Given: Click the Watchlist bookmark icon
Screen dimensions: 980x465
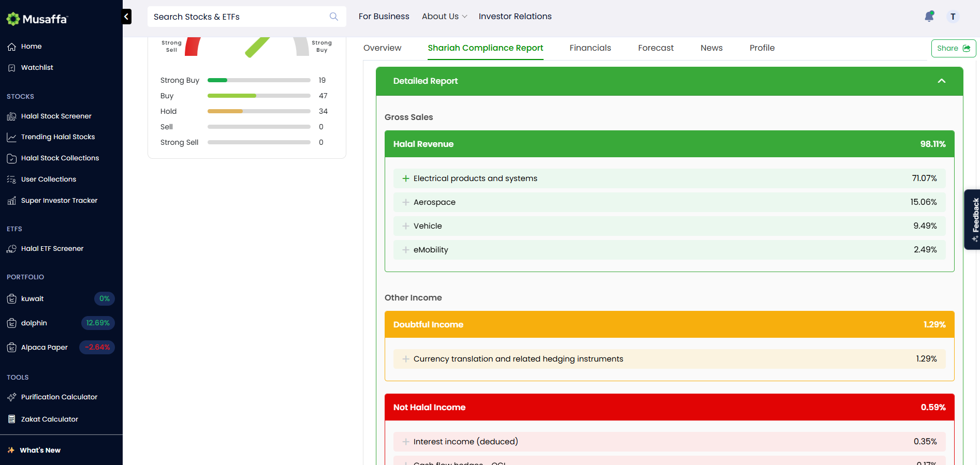Looking at the screenshot, I should [x=11, y=68].
